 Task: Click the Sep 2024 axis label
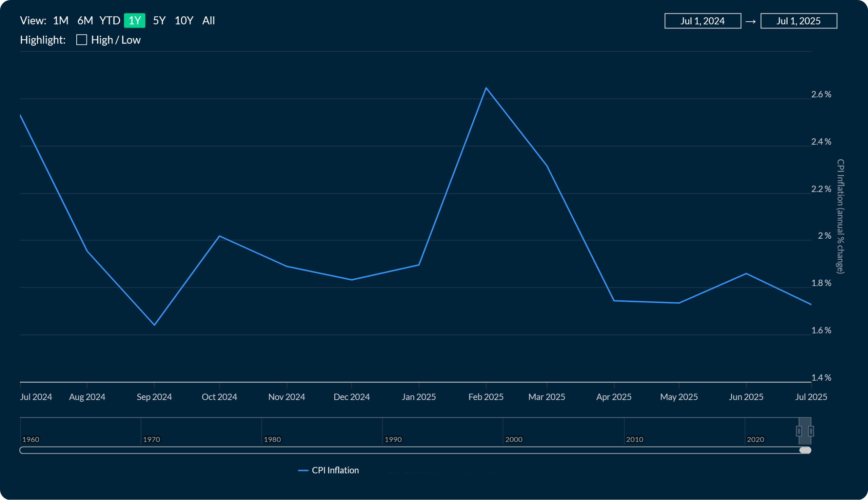pos(154,397)
